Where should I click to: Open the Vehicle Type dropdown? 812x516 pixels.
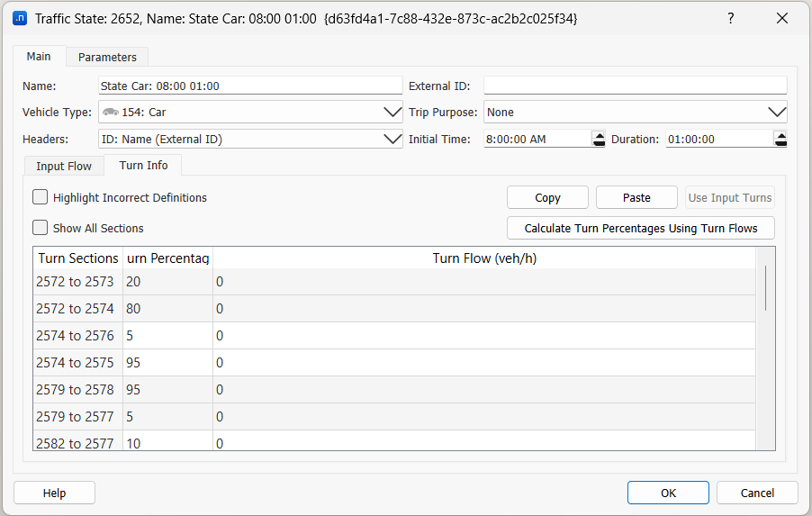(392, 113)
